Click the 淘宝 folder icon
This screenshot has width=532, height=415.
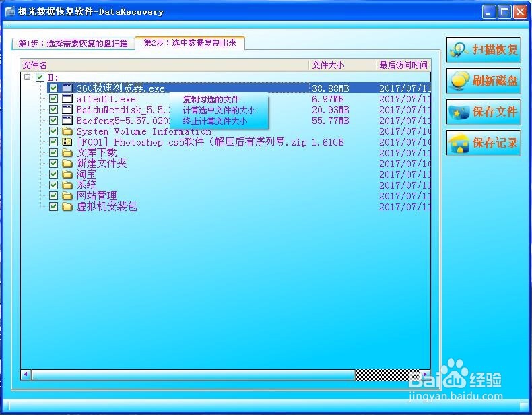[x=67, y=174]
